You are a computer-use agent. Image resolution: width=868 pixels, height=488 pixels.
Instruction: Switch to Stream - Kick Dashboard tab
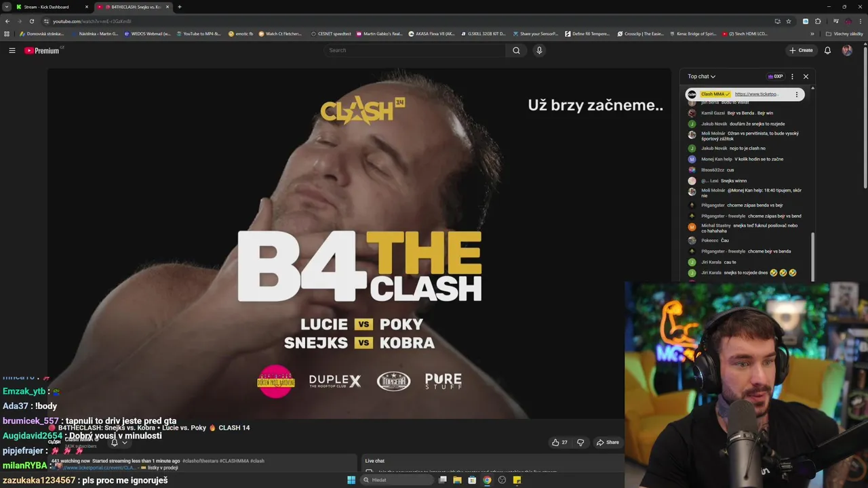coord(52,7)
